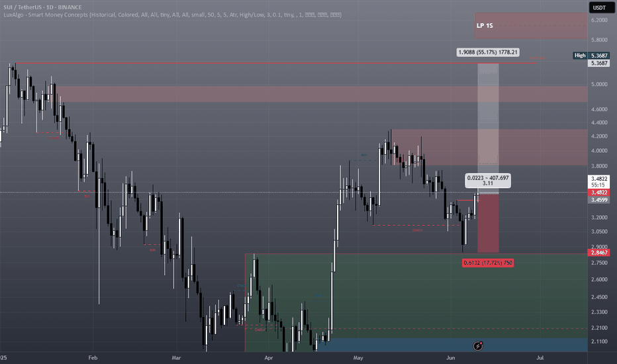
Task: Click the May label on the time axis
Action: coord(357,357)
